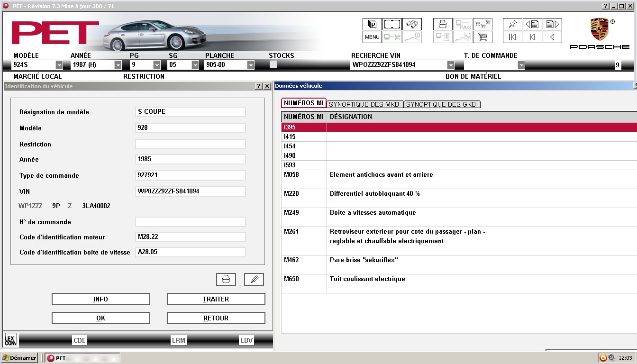Switch to SYNOPTIQUE DES GKB tab
637x364 pixels.
(x=442, y=104)
